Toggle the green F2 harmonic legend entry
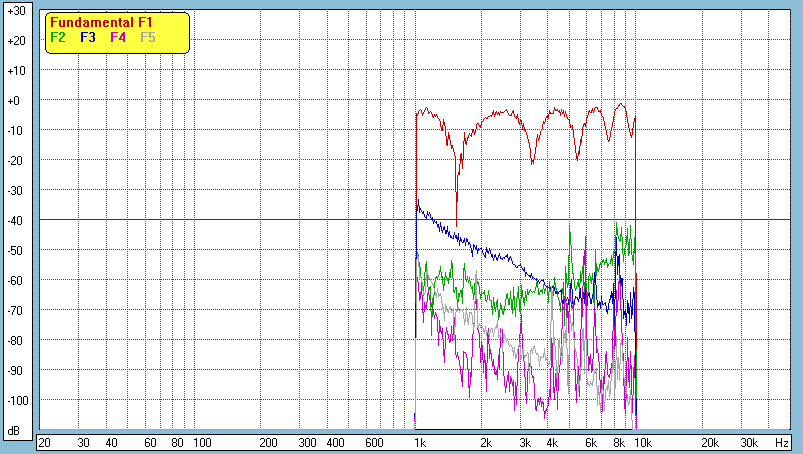 58,37
